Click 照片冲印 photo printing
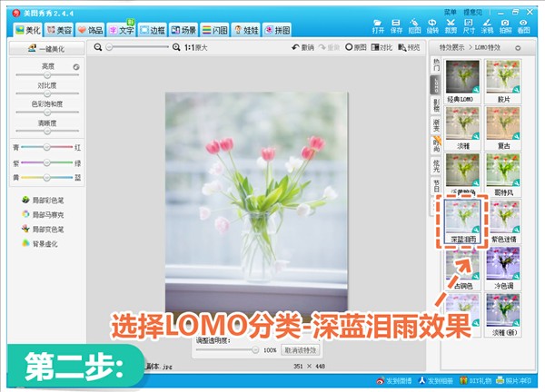Viewport: 545px width, 392px height. 514,380
